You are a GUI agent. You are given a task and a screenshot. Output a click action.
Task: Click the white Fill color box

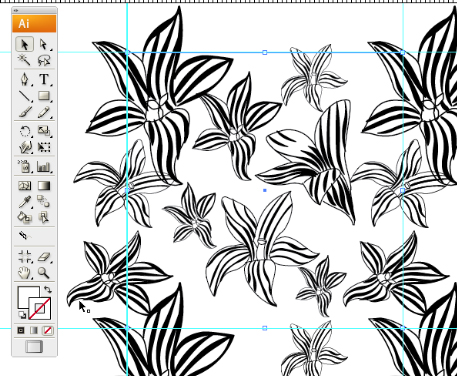click(25, 295)
